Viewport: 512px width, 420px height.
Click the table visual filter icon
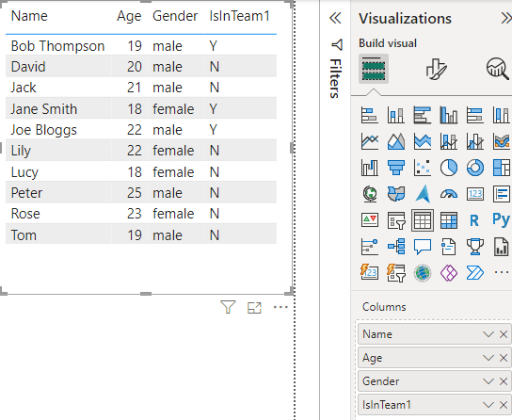[228, 307]
